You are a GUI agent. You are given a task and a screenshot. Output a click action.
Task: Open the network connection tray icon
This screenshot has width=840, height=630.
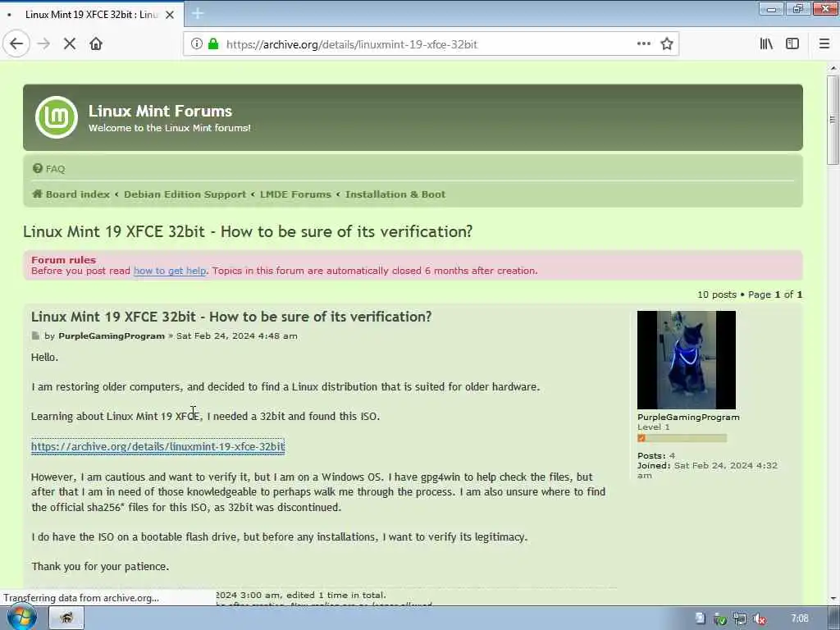[740, 619]
